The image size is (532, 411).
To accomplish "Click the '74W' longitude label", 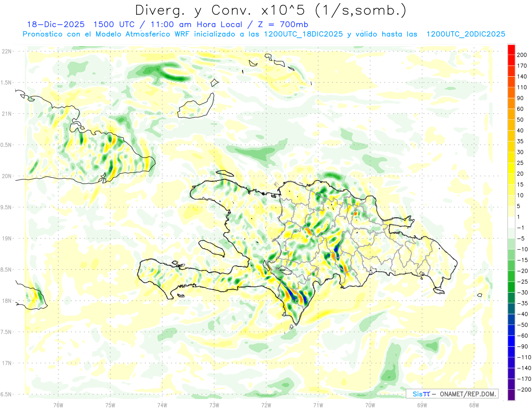I will click(x=162, y=405).
